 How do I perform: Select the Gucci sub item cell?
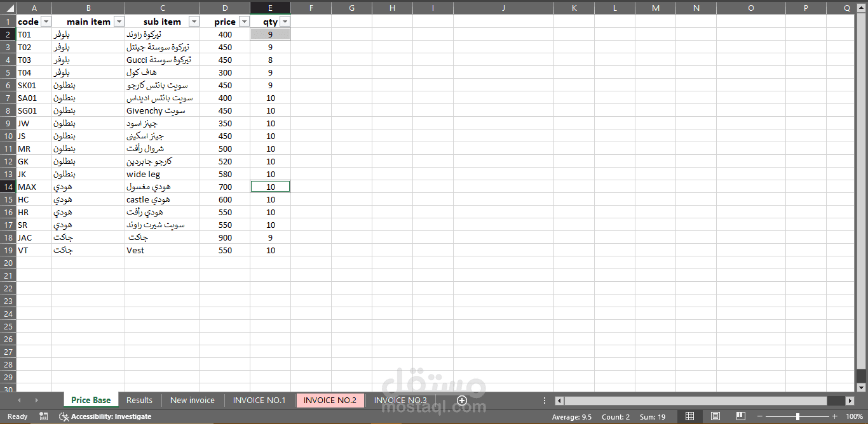point(162,60)
